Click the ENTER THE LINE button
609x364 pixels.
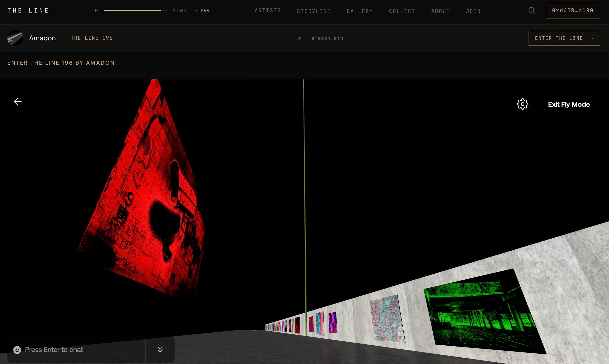coord(564,38)
